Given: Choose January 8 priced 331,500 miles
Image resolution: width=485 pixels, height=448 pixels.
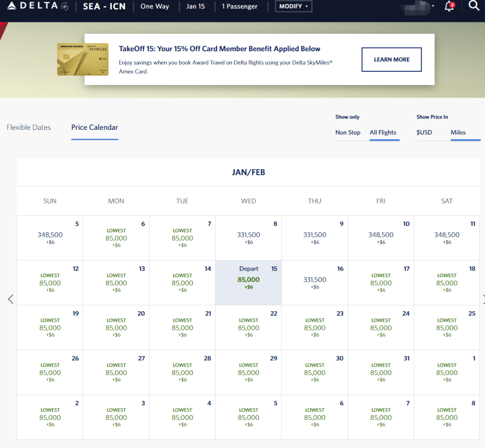Looking at the screenshot, I should tap(248, 238).
